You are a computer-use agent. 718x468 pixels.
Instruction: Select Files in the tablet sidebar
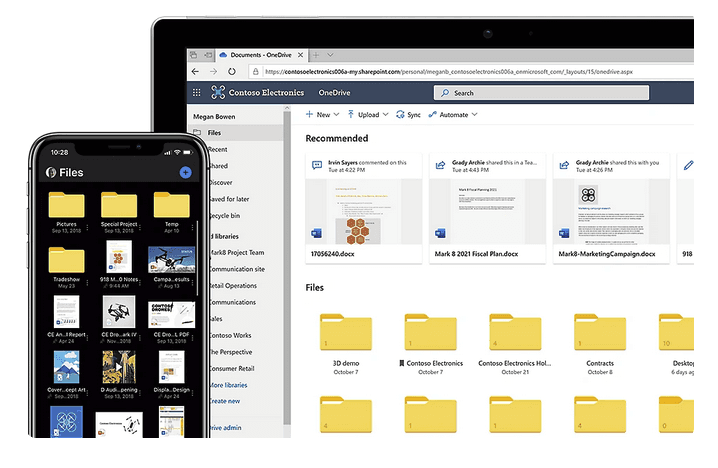pyautogui.click(x=237, y=133)
